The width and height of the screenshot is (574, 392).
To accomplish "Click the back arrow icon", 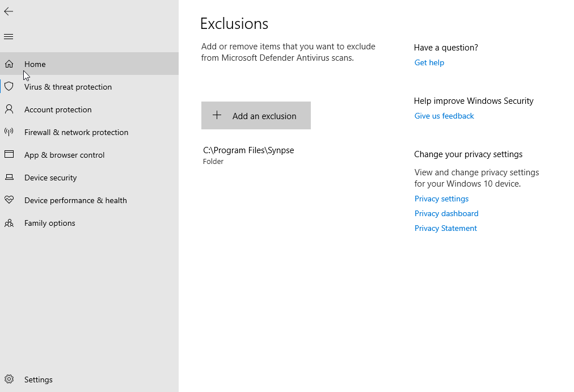I will tap(9, 11).
